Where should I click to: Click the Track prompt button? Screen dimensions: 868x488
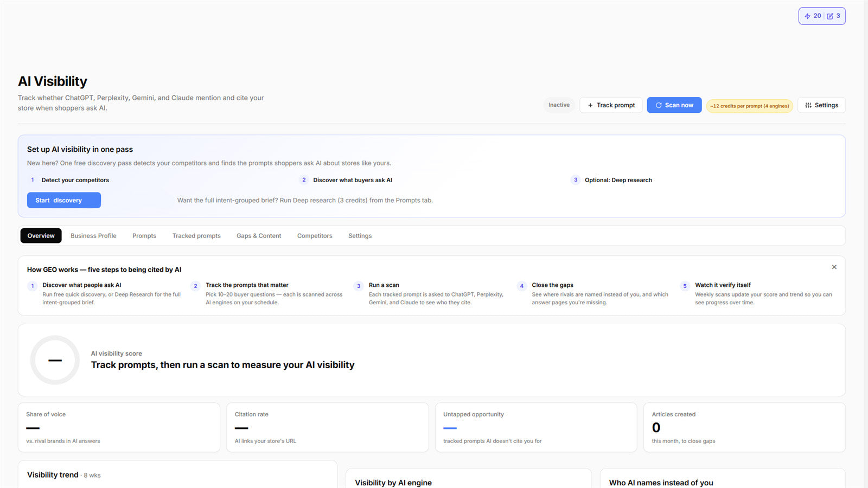tap(611, 105)
